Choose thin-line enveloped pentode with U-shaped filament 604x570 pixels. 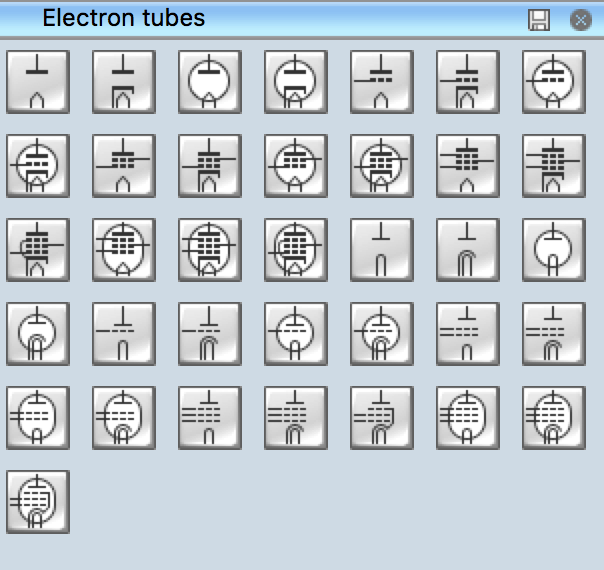click(467, 417)
